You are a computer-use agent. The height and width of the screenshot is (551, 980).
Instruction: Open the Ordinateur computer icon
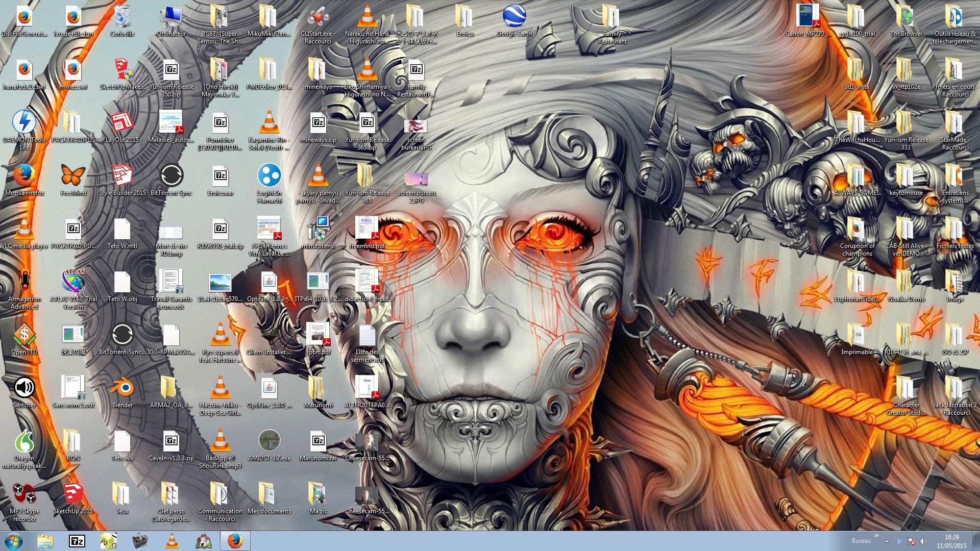171,20
